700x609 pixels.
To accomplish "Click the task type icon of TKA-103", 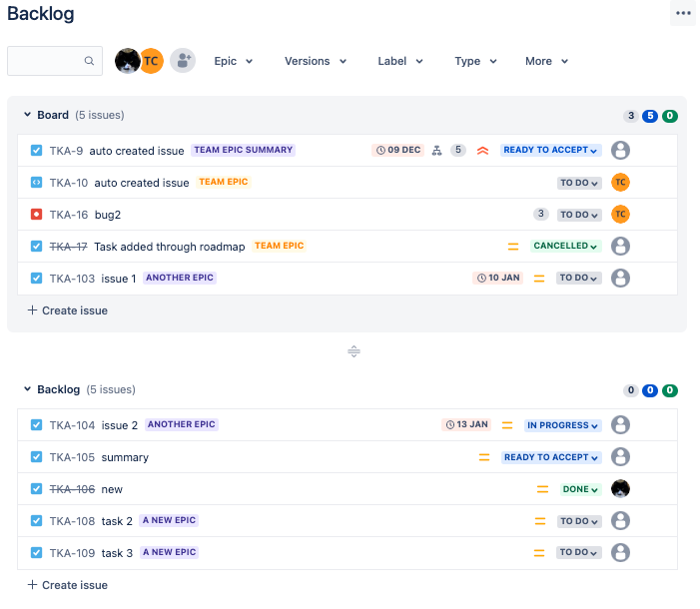I will coord(37,279).
